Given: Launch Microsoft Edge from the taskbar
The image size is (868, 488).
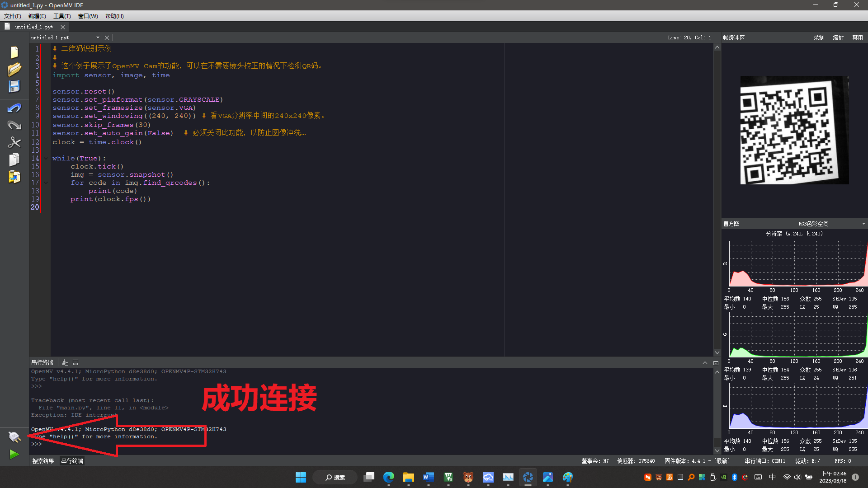Looking at the screenshot, I should [x=389, y=477].
